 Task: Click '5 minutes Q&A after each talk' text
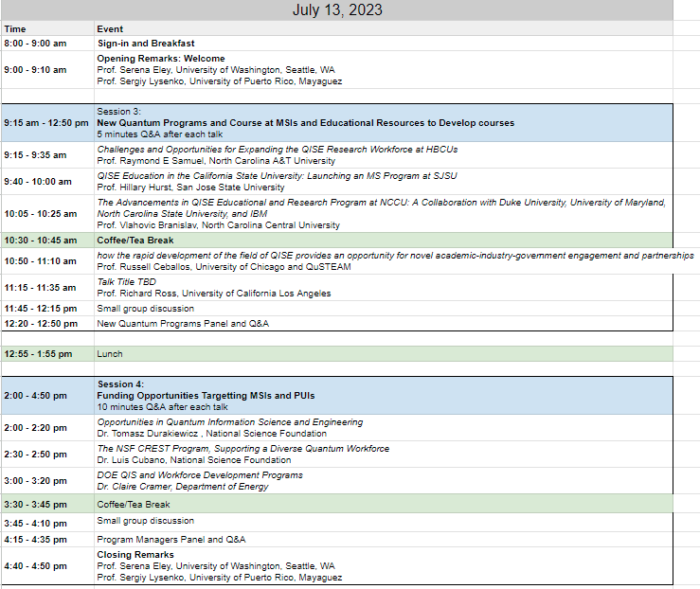coord(160,134)
